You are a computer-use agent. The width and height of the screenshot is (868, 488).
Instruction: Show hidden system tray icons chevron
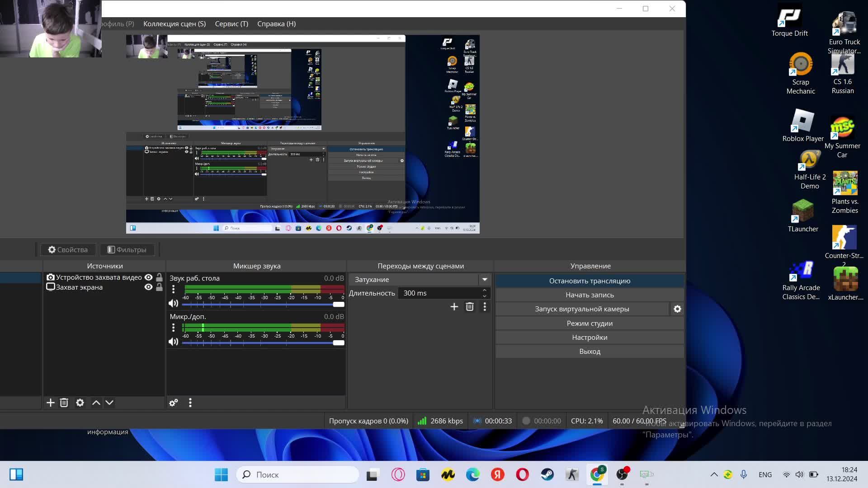point(714,474)
